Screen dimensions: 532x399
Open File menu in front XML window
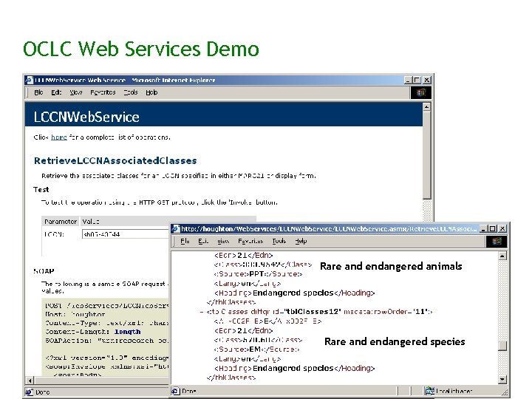click(185, 241)
